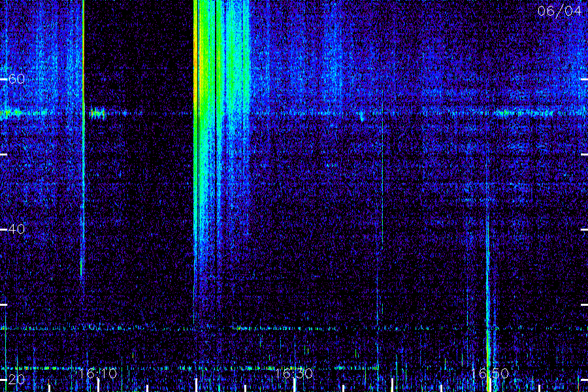Click the 60 frequency axis label
This screenshot has height=392, width=588.
coord(16,79)
